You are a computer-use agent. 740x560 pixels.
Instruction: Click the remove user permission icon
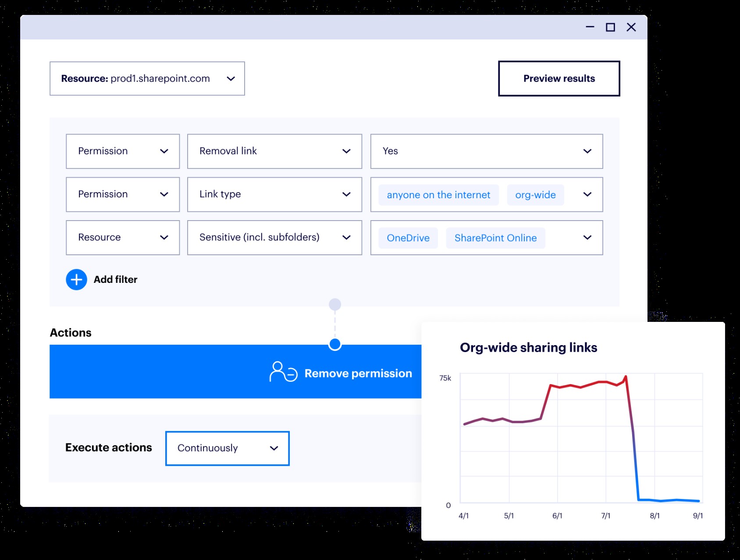[283, 372]
